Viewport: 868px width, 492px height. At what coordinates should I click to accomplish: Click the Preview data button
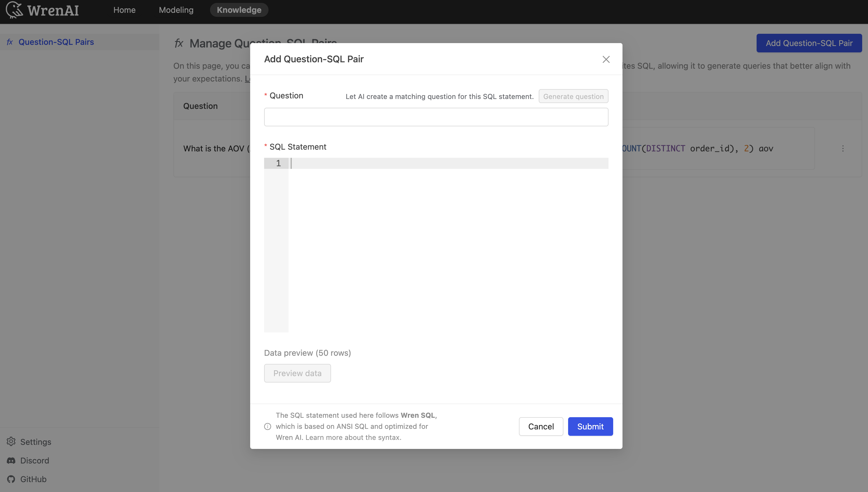297,373
